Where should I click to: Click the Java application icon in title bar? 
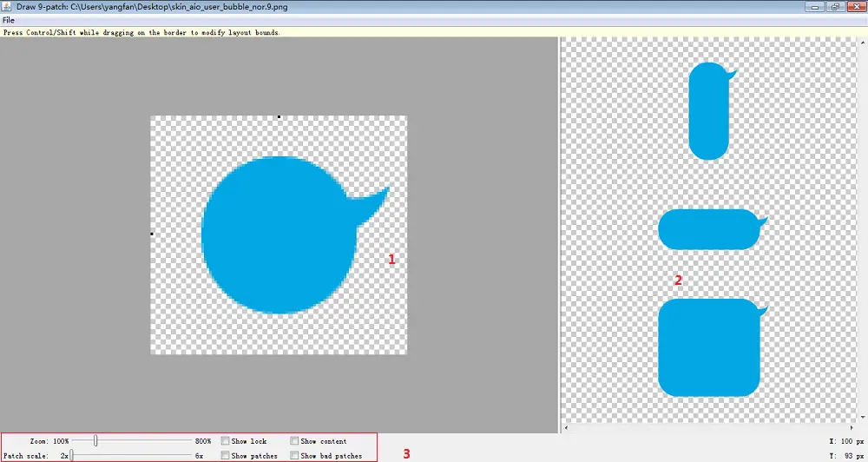(7, 7)
